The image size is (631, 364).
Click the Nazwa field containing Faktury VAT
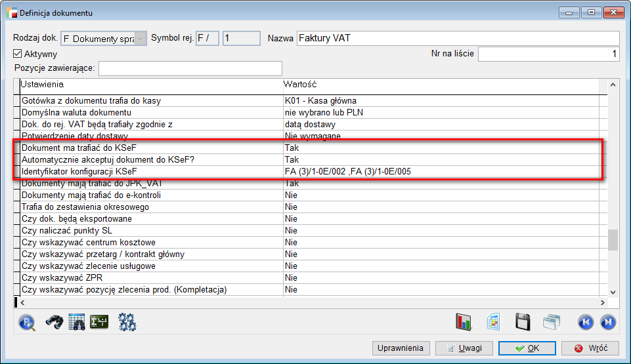click(x=458, y=39)
